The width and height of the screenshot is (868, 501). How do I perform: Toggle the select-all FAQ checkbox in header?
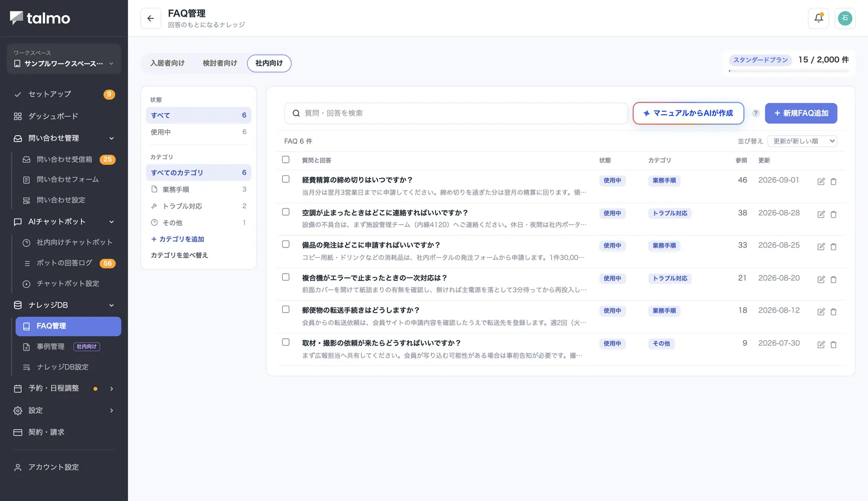click(286, 160)
